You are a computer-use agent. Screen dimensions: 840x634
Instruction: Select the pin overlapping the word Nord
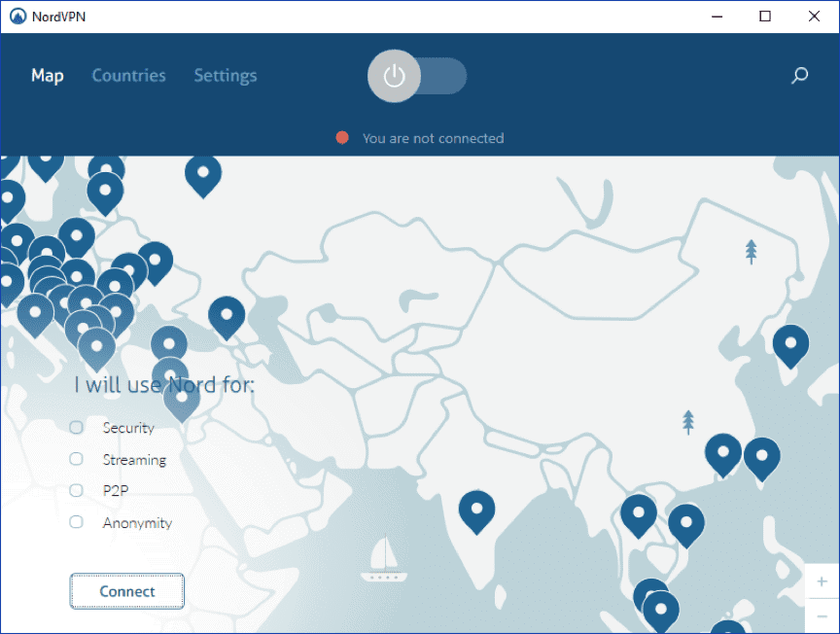click(x=182, y=400)
